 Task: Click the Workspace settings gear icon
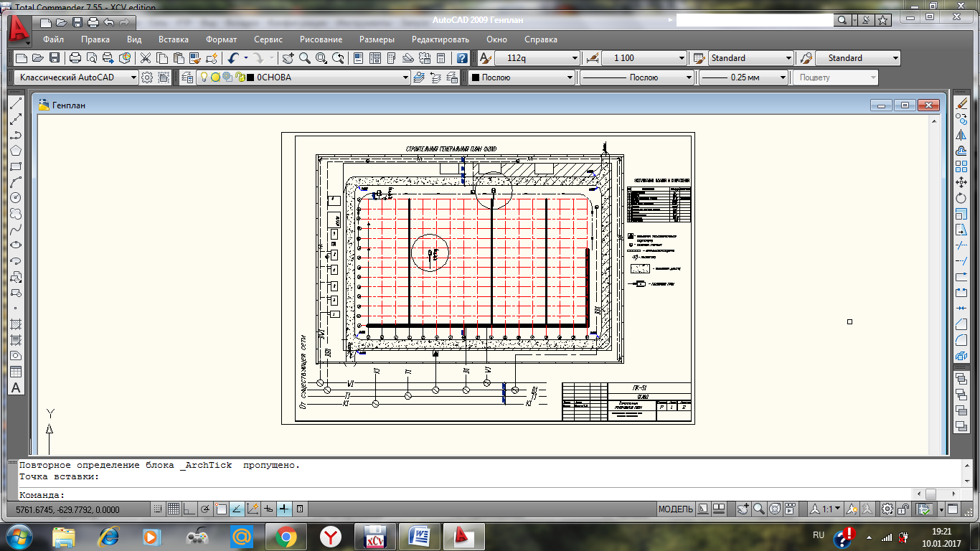pos(147,77)
